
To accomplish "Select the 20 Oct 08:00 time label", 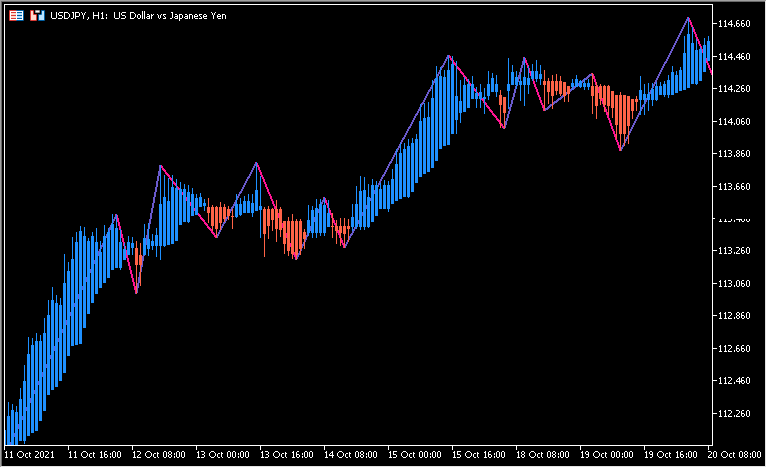I will pos(736,455).
